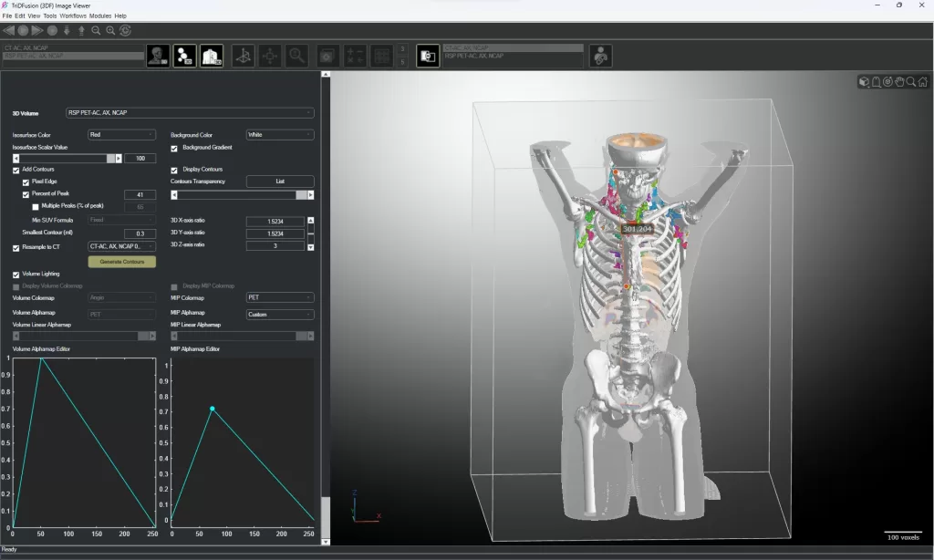This screenshot has height=560, width=934.
Task: Click the circular reset icon in top toolbar
Action: (x=125, y=30)
